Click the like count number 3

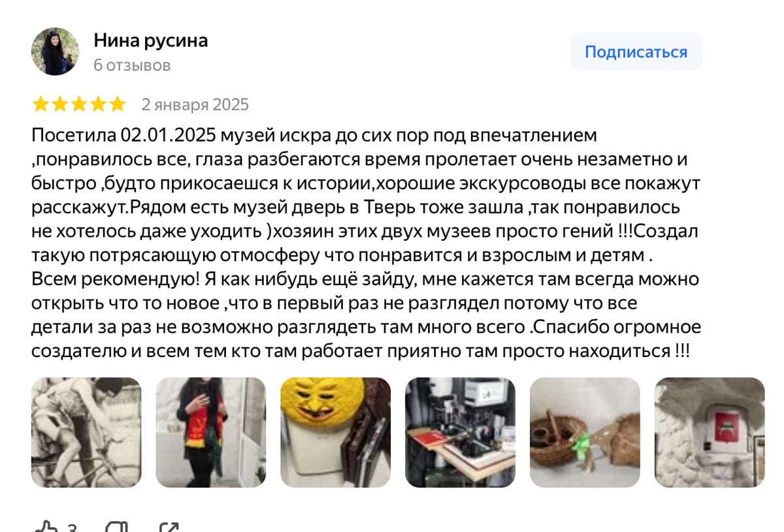coord(73,527)
